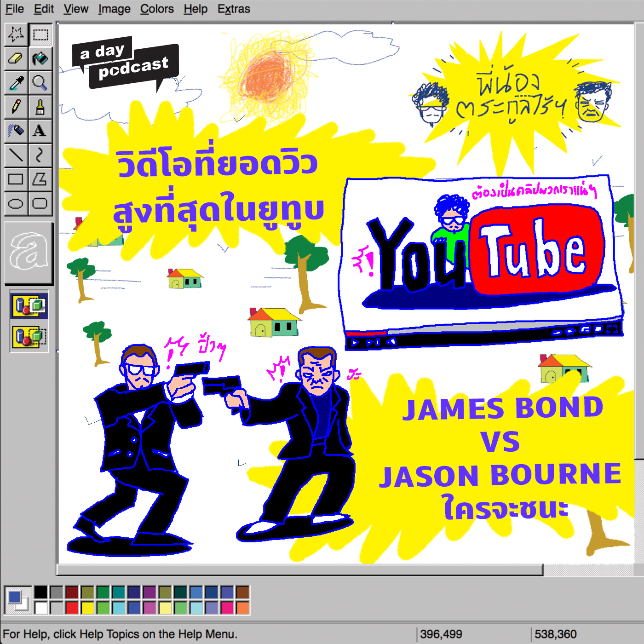Viewport: 644px width, 644px height.
Task: Open the Edit menu
Action: [x=44, y=9]
